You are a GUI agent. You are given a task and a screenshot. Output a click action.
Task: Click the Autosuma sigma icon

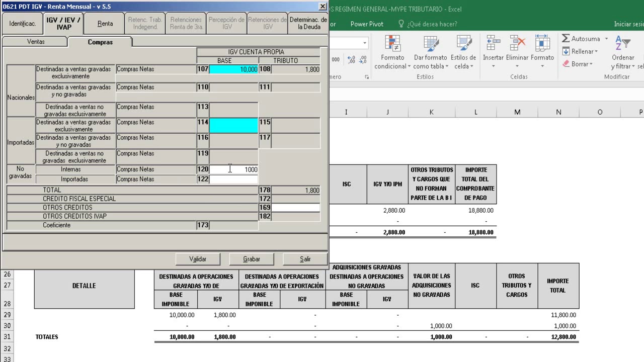click(566, 39)
